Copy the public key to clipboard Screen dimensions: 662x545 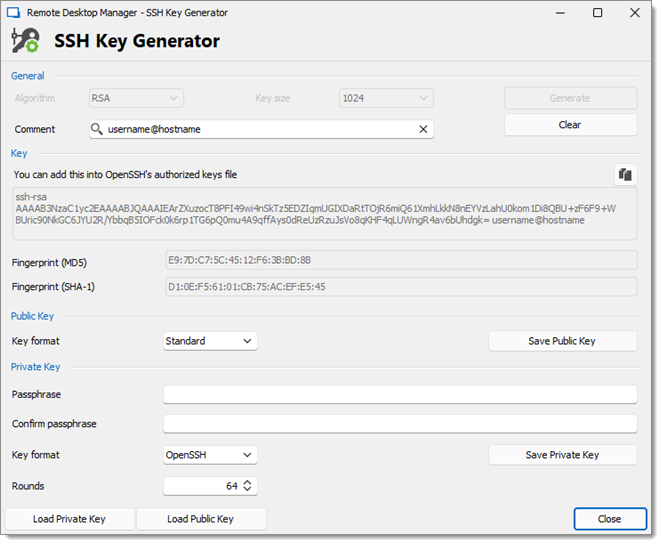pos(625,174)
